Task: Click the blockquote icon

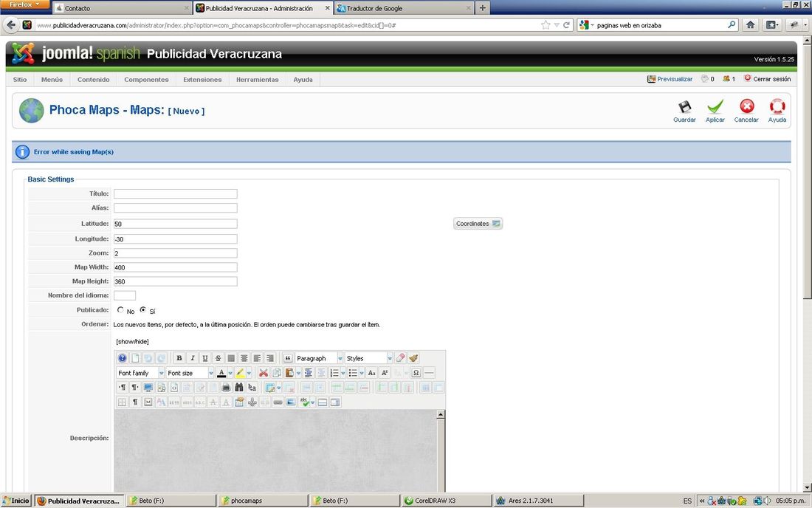Action: point(288,358)
